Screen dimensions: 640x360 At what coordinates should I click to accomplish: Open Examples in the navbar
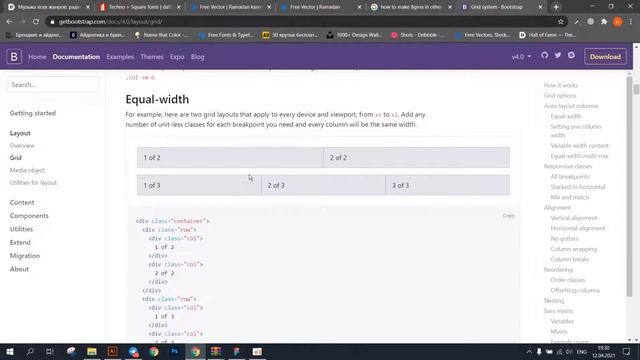pyautogui.click(x=120, y=57)
